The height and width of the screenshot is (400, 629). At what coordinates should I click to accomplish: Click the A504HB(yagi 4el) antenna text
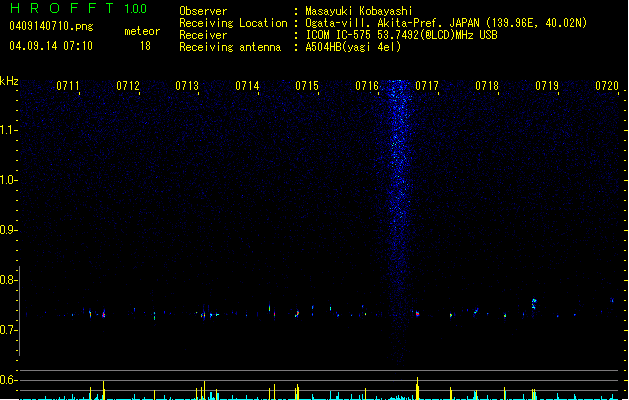coord(353,47)
